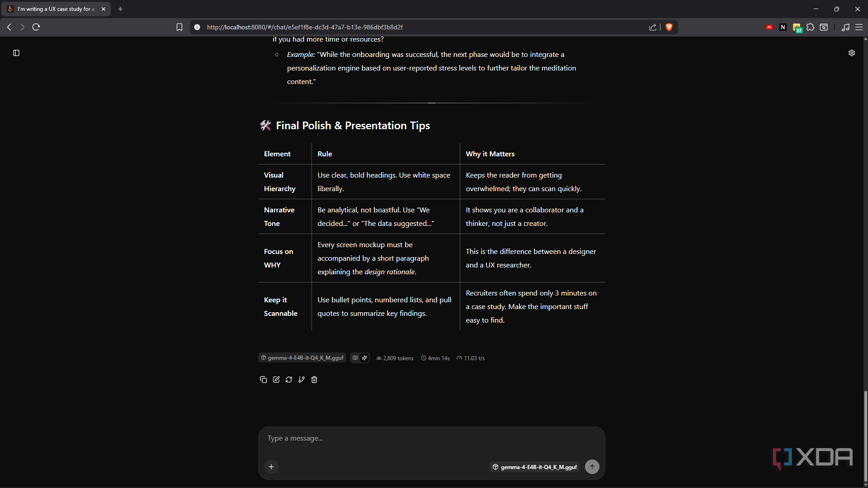Click the send message arrow button

tap(592, 467)
